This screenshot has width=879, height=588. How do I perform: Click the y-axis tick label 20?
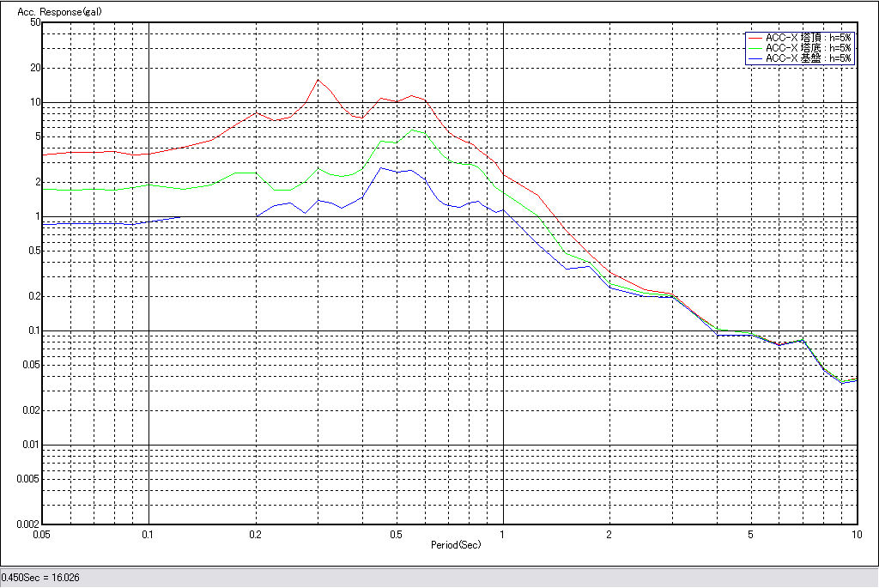(35, 68)
